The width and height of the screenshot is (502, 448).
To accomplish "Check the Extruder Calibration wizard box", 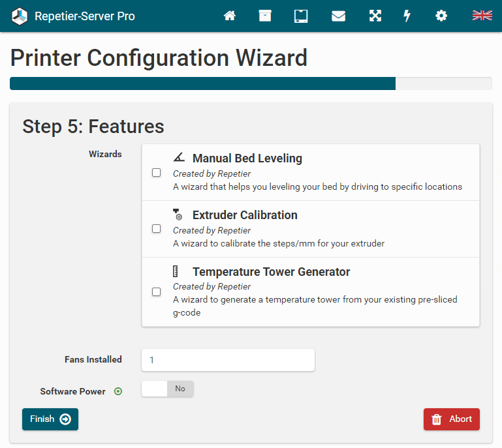I will pyautogui.click(x=157, y=229).
